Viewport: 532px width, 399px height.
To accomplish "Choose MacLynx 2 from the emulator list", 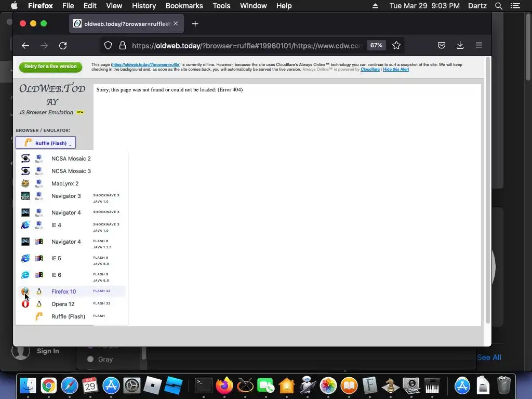I will tap(72, 183).
